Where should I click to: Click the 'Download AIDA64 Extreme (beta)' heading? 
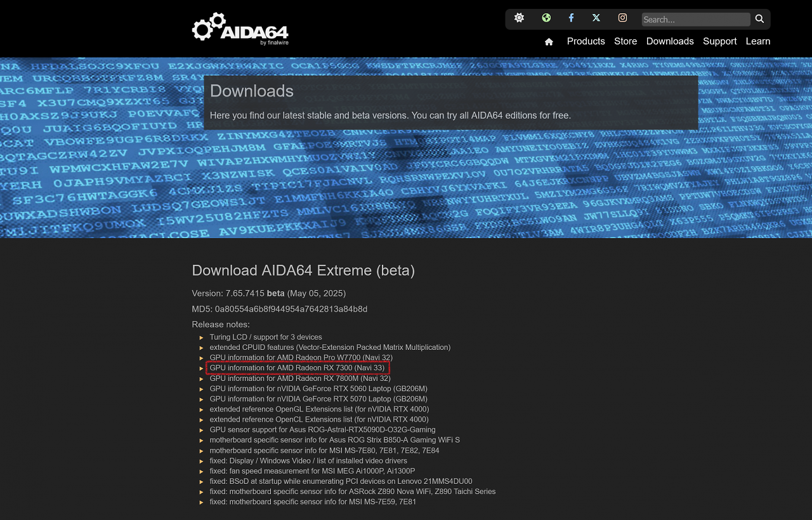pos(303,270)
